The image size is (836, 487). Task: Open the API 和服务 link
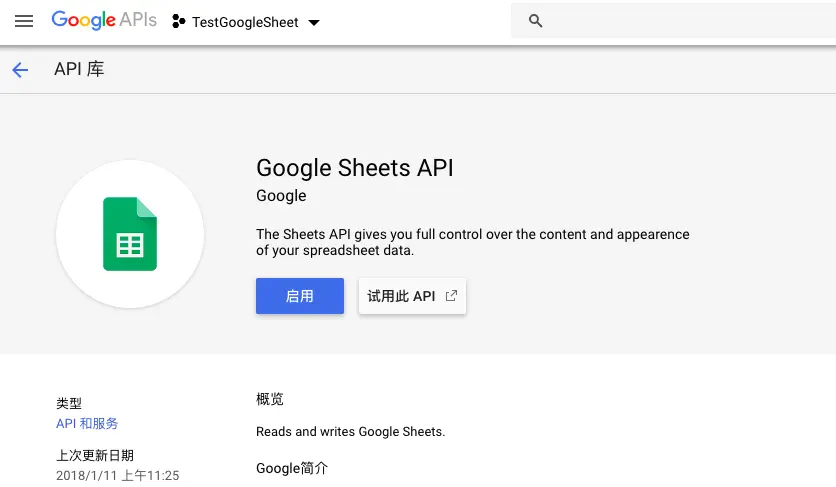click(x=87, y=424)
